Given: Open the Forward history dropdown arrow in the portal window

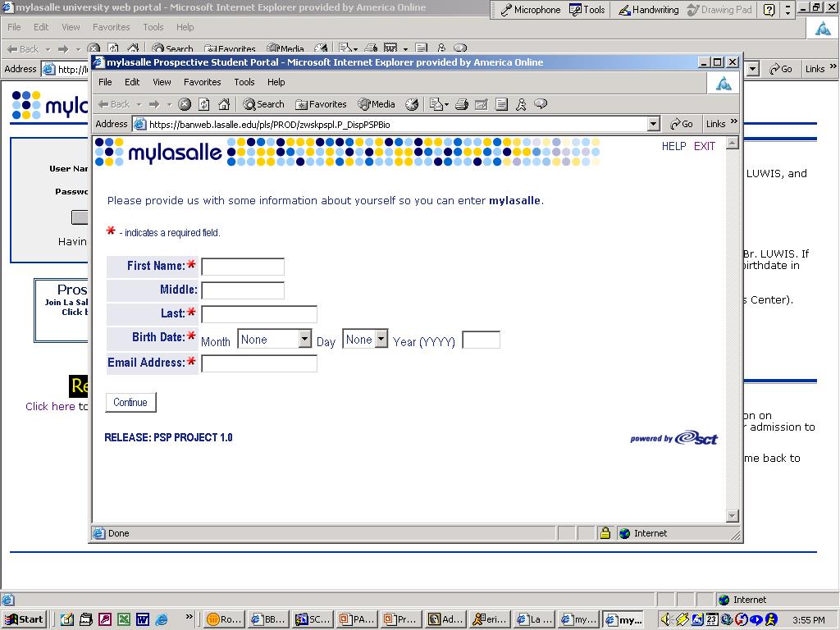Looking at the screenshot, I should 169,104.
